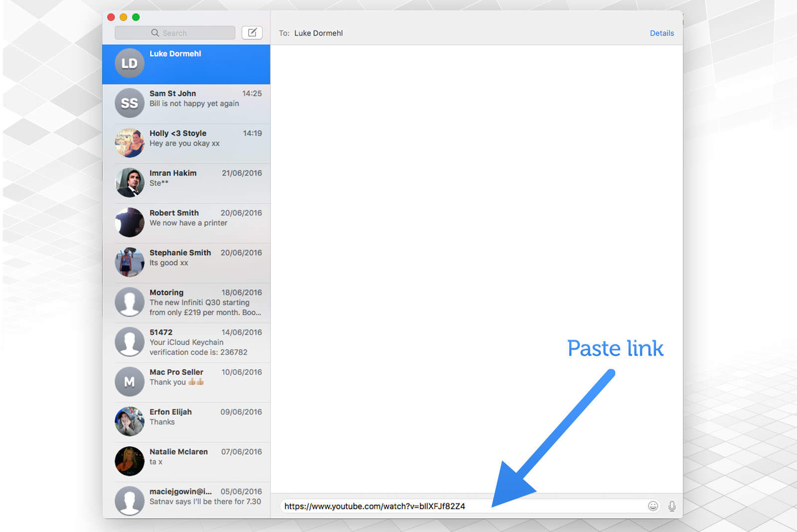This screenshot has width=797, height=532.
Task: Click Mac Pro Seller's M avatar
Action: pyautogui.click(x=129, y=382)
